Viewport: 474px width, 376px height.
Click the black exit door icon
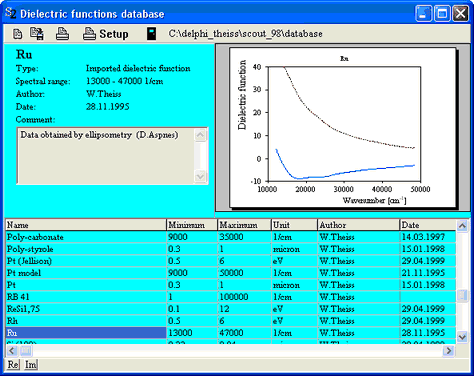click(x=151, y=34)
